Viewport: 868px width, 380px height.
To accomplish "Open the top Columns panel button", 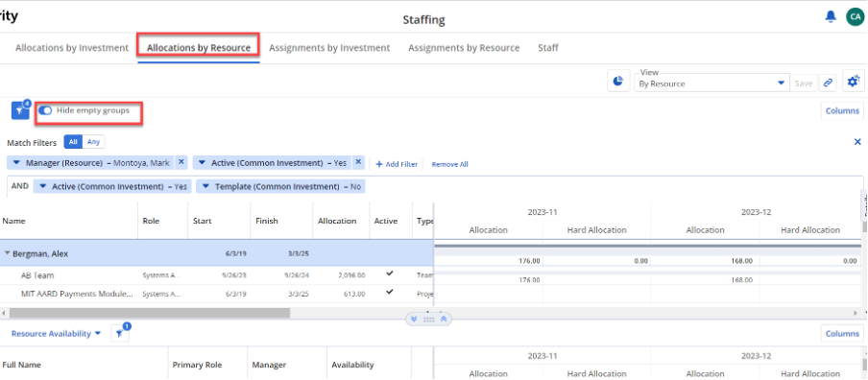I will click(842, 110).
